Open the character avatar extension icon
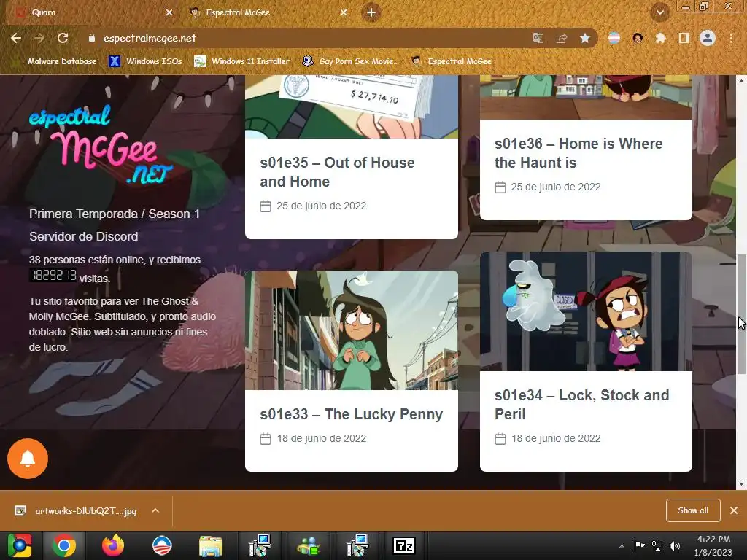Screen dimensions: 747x560 (x=638, y=38)
